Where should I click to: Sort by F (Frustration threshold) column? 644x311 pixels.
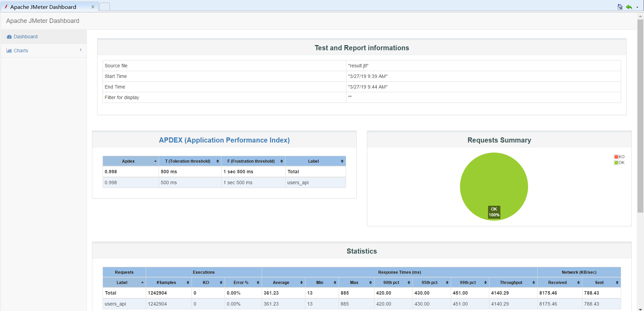[253, 161]
